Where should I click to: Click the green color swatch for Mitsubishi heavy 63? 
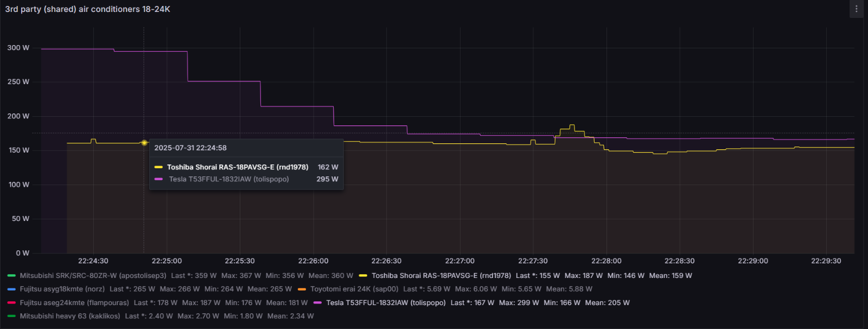11,316
